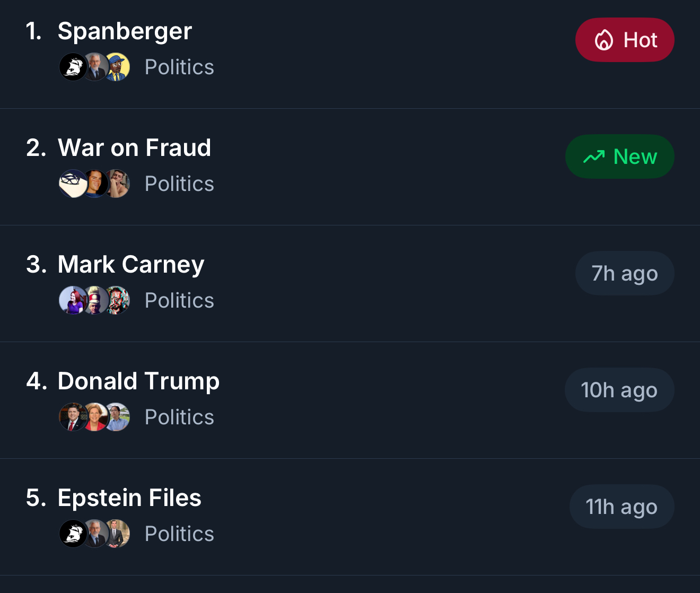Click the green New badge
Image resolution: width=700 pixels, height=593 pixels.
point(619,157)
